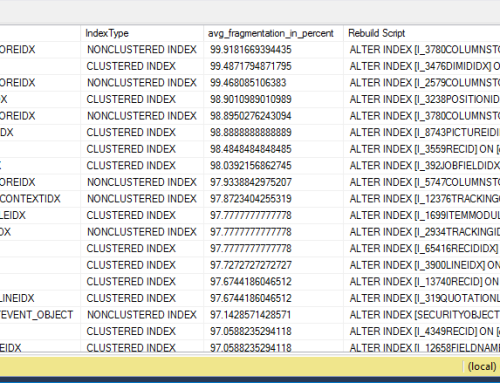
Task: Click the (local) server status bar entry
Action: click(482, 367)
